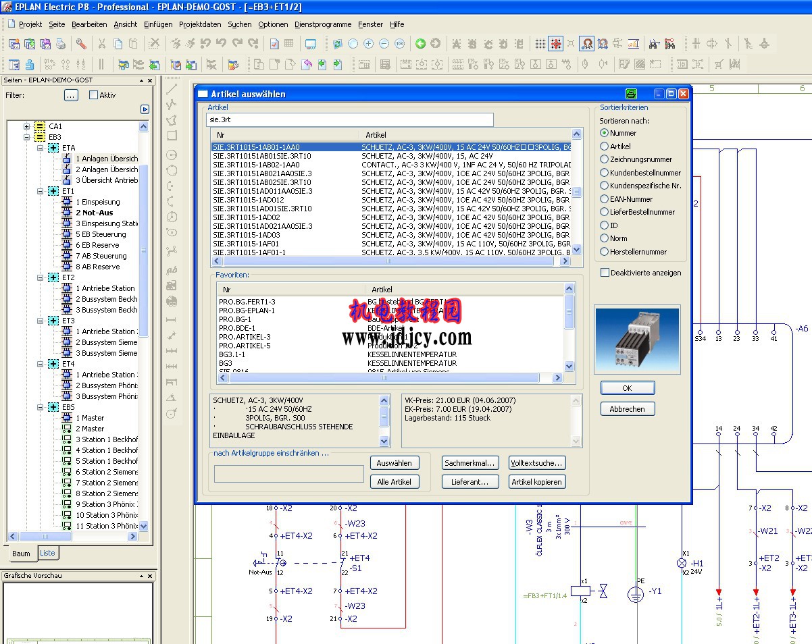This screenshot has height=644, width=812.
Task: Click the filter panel blue arrow button
Action: [145, 109]
